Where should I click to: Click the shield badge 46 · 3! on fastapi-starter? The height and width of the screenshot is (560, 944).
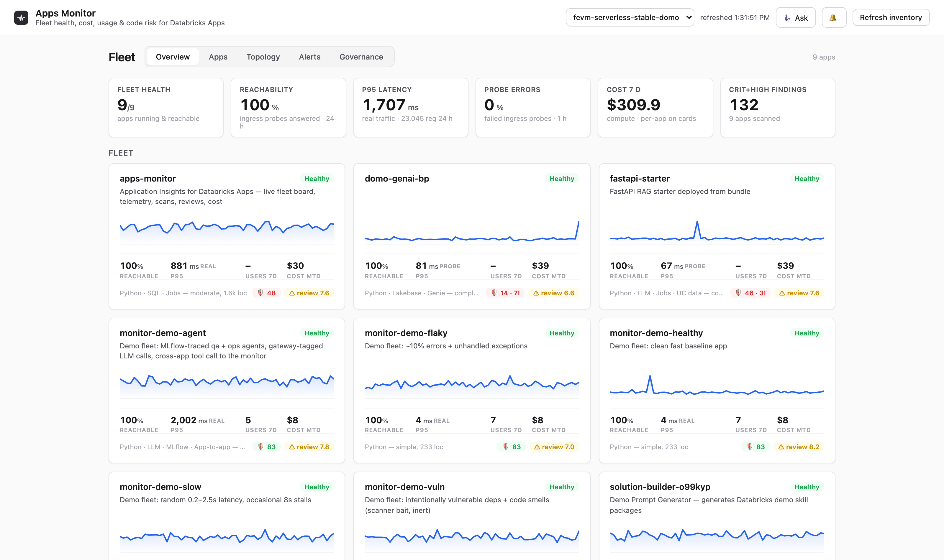point(750,293)
